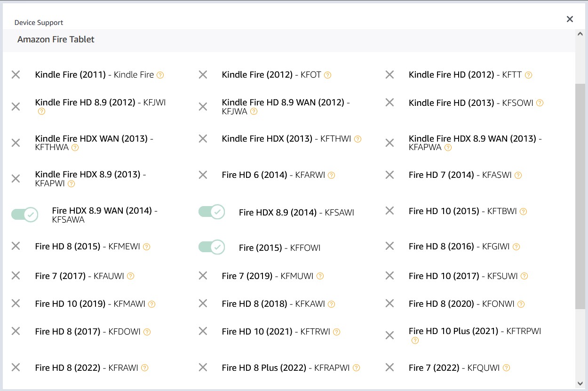Click question icon beside KFTHWI
This screenshot has height=391, width=588.
click(x=358, y=139)
